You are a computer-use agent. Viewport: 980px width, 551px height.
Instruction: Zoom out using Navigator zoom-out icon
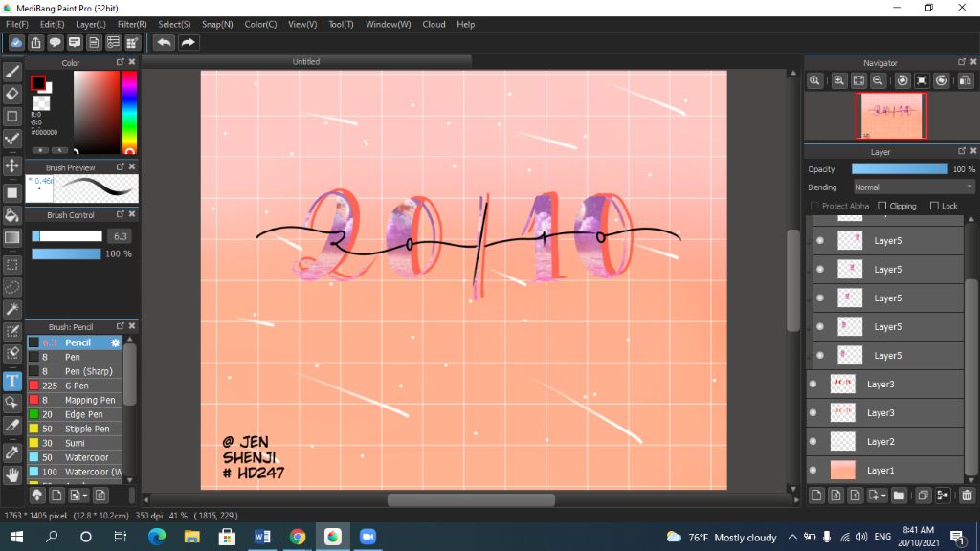878,80
